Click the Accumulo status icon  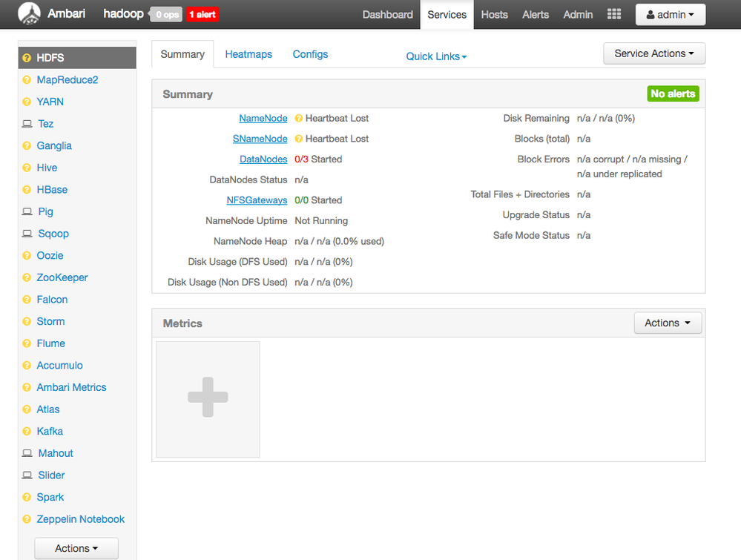tap(27, 366)
